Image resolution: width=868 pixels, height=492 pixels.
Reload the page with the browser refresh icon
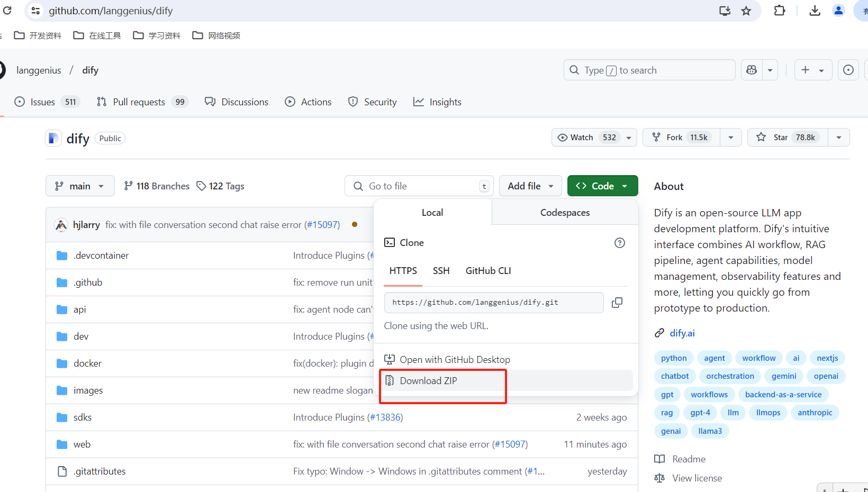pos(7,11)
